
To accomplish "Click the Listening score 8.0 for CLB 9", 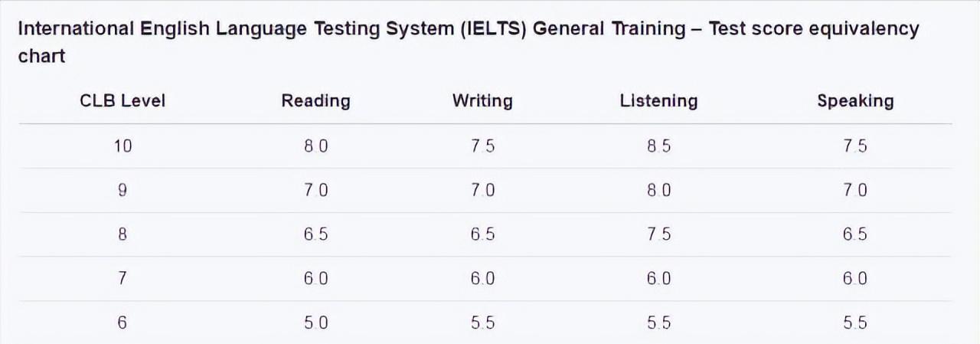I will pyautogui.click(x=658, y=191).
